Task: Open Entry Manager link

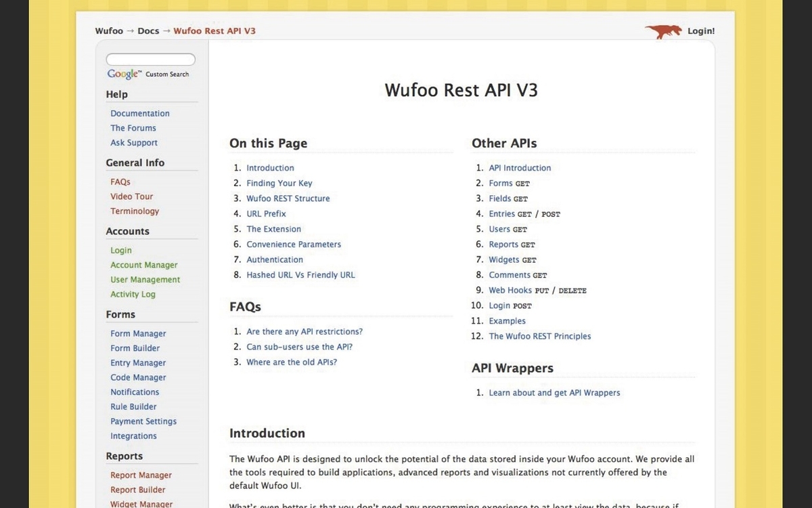Action: tap(138, 363)
